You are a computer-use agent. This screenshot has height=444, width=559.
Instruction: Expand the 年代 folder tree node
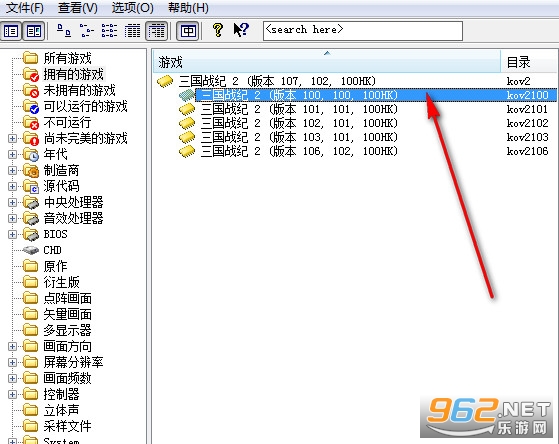coord(12,155)
